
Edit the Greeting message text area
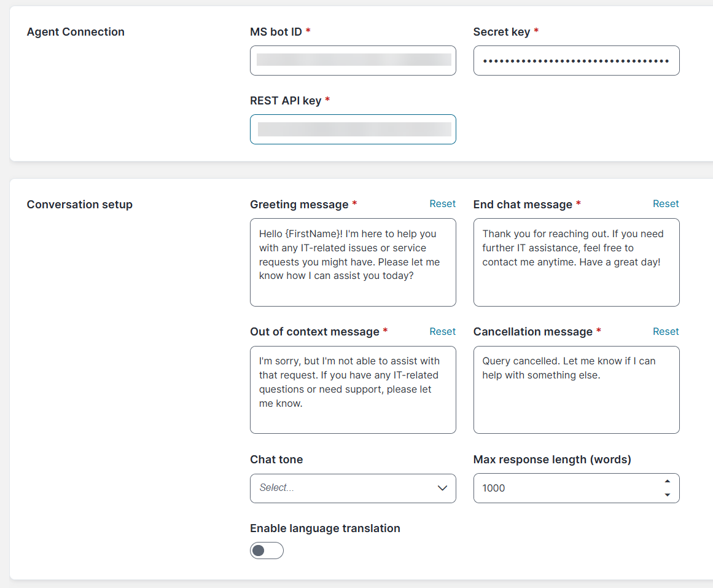click(353, 262)
